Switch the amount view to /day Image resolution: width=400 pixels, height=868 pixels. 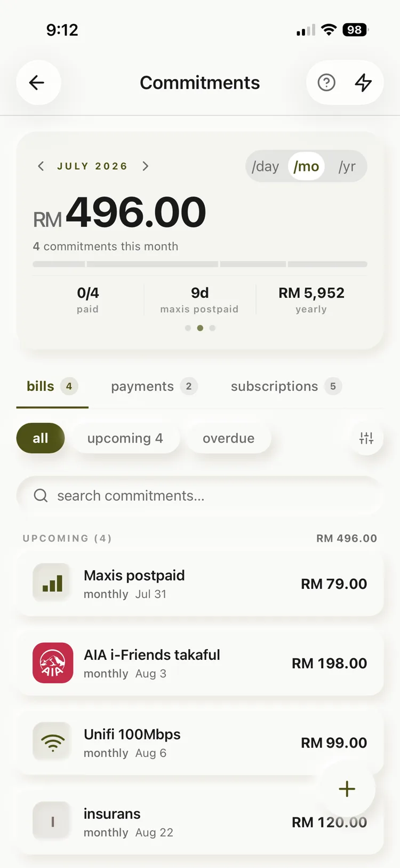point(266,167)
